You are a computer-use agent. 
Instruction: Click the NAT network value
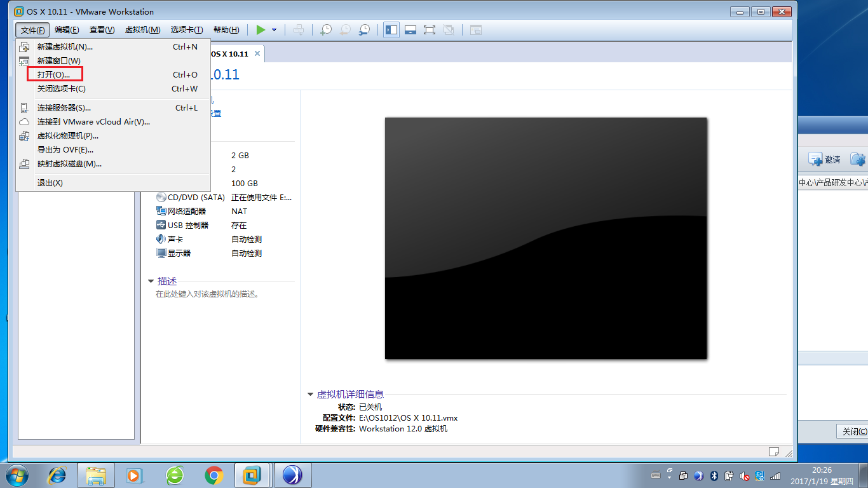click(239, 211)
